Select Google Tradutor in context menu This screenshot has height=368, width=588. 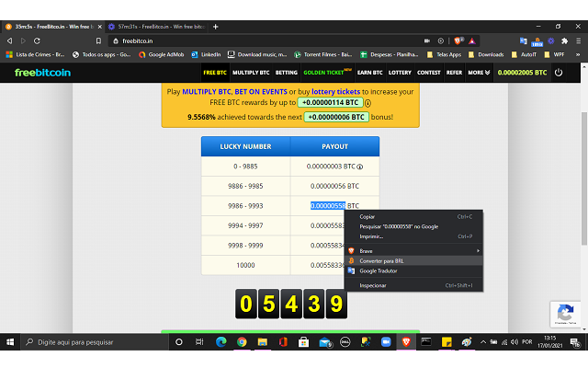click(x=413, y=270)
